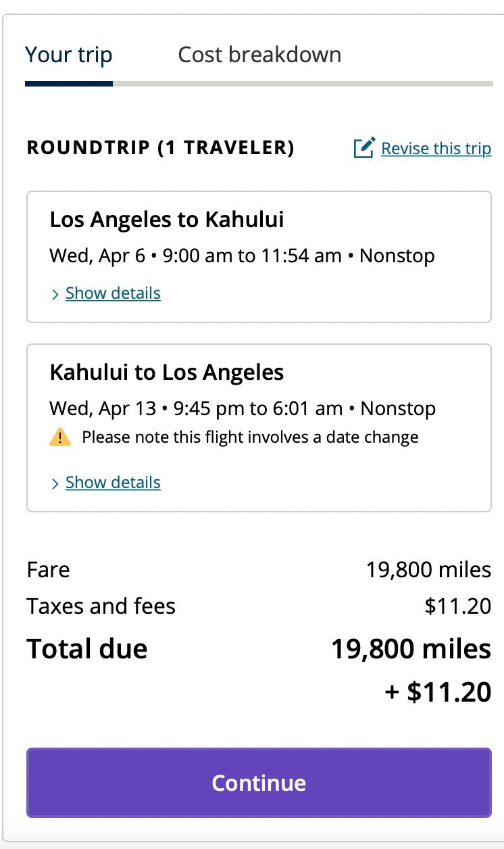Click the Kahului to Los Angeles heading
The height and width of the screenshot is (849, 504).
167,372
